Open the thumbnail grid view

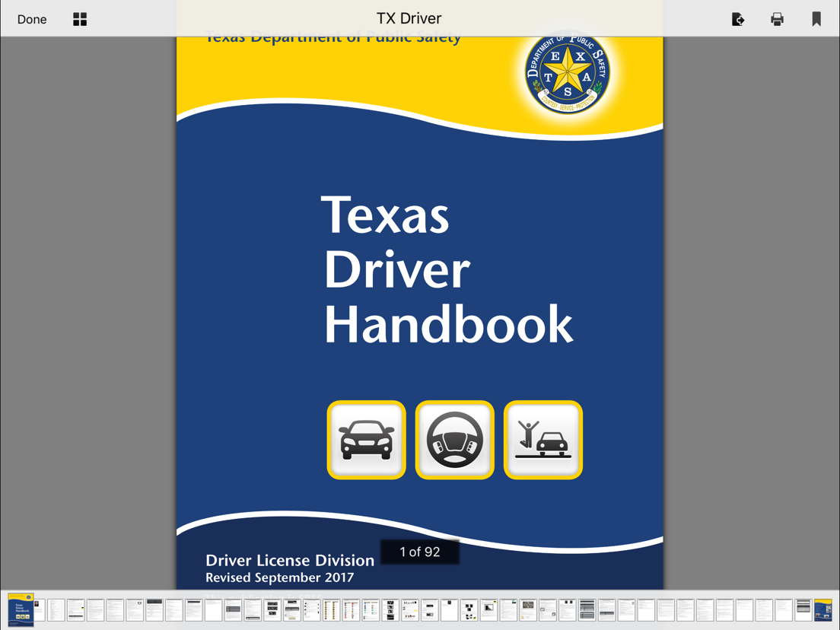tap(79, 18)
